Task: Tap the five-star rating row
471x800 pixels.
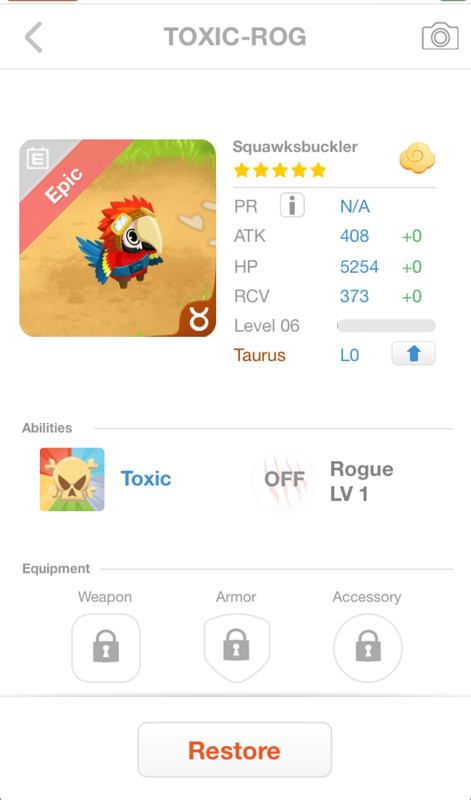Action: tap(280, 170)
